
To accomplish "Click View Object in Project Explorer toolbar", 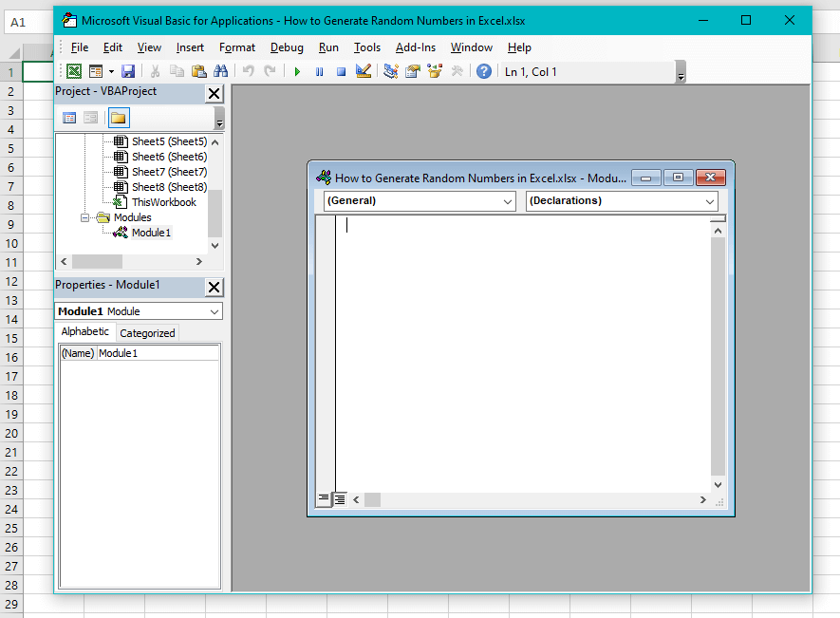I will click(90, 117).
